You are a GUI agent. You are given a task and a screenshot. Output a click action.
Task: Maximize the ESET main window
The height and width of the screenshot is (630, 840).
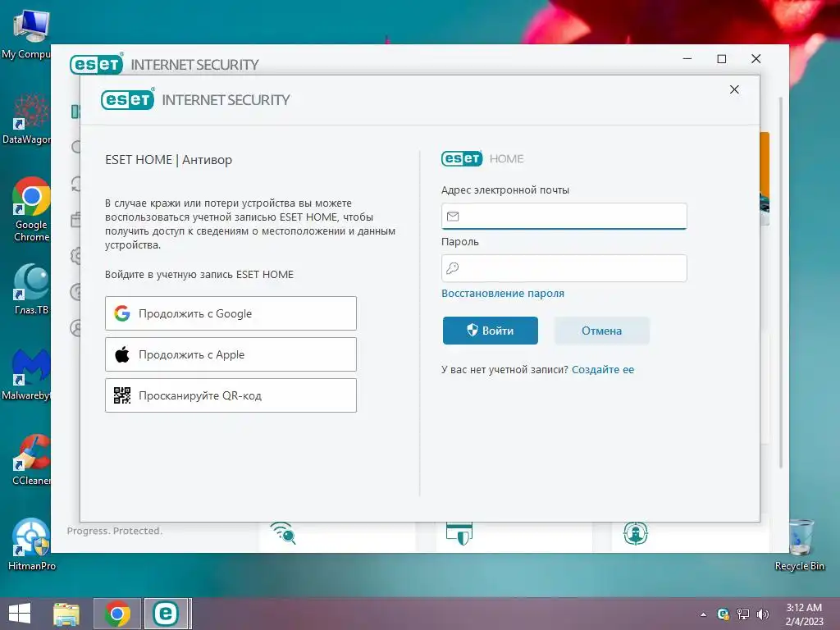click(x=722, y=59)
